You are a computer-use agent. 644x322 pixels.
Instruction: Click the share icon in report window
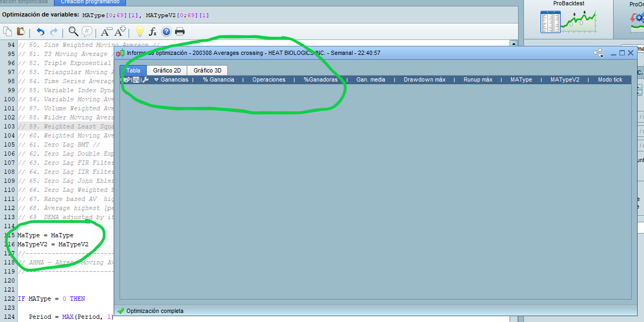pos(599,53)
